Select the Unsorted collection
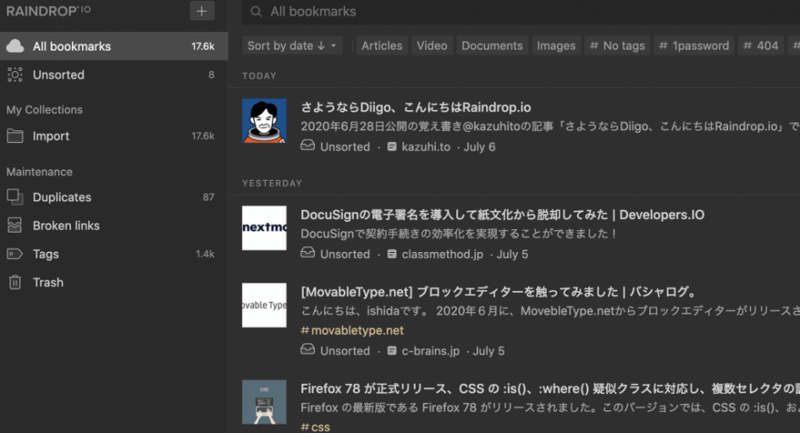Screen dimensions: 800x433 click(x=58, y=75)
